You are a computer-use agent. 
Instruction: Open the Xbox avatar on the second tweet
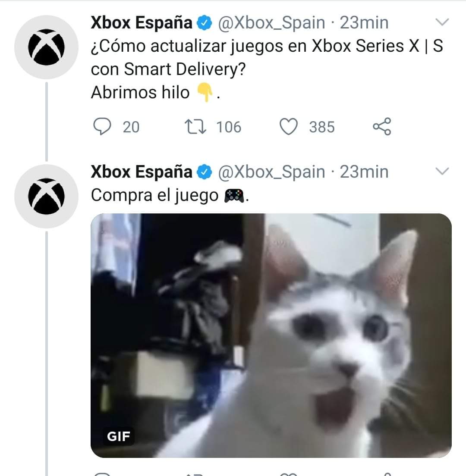pos(46,197)
